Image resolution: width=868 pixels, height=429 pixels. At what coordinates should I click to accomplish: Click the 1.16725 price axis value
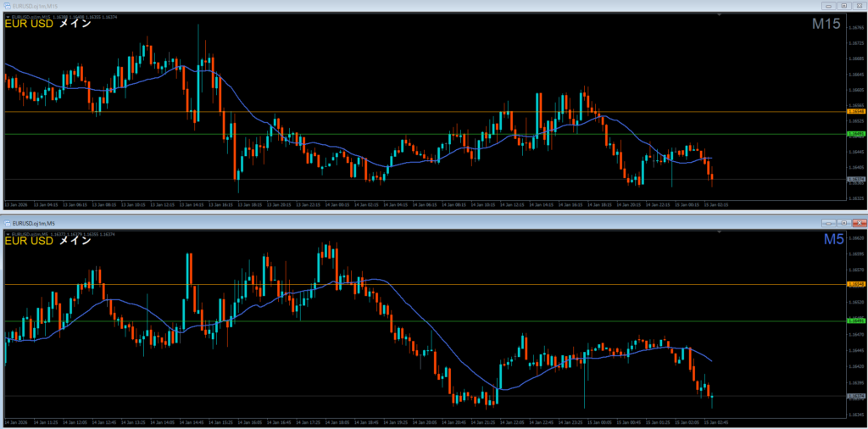click(x=856, y=43)
